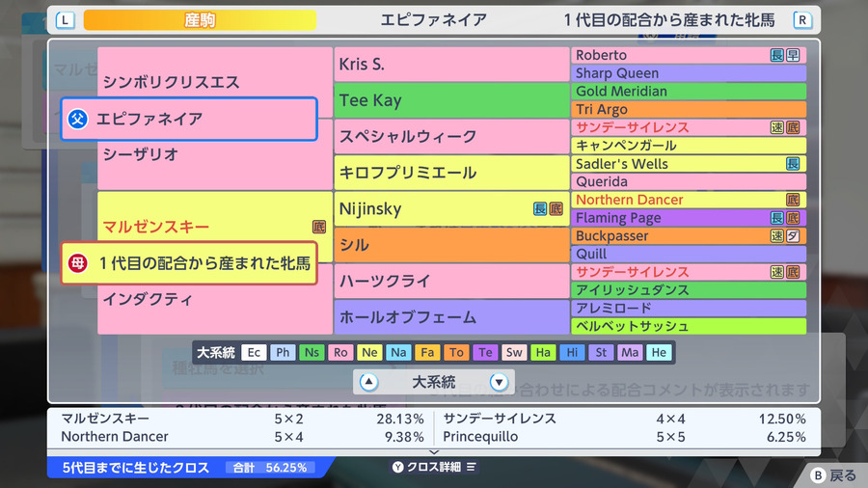The width and height of the screenshot is (868, 488).
Task: Select the 産駒 tab
Action: (200, 20)
